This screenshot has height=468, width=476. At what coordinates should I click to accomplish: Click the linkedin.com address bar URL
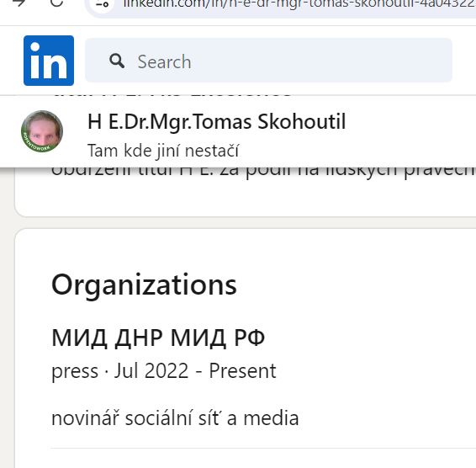click(x=299, y=3)
